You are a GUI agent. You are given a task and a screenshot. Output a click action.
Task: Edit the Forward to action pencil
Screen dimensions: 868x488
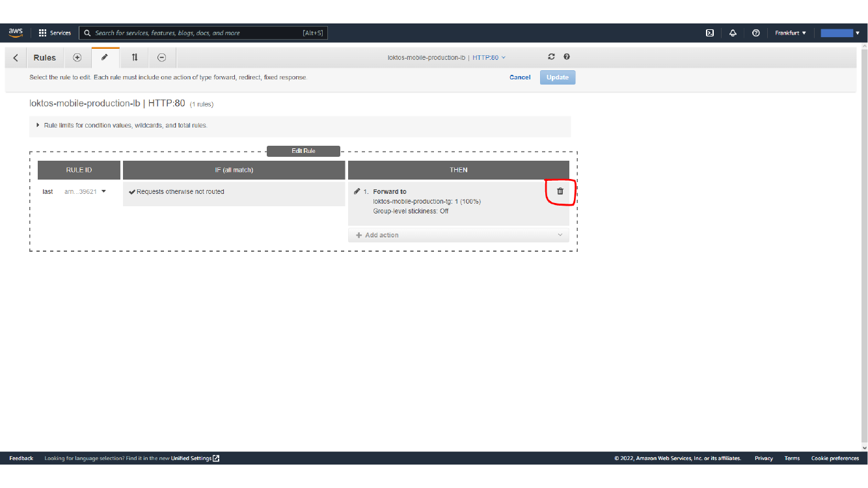(357, 191)
